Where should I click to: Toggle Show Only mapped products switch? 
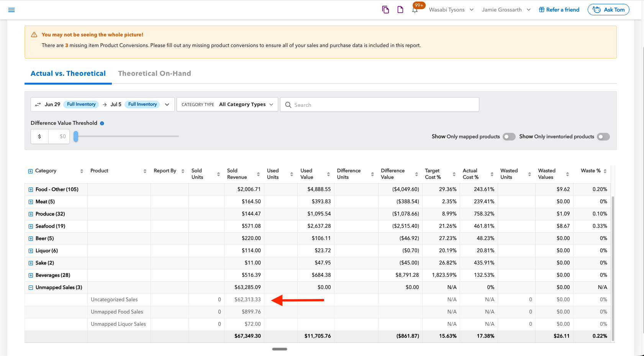click(509, 137)
